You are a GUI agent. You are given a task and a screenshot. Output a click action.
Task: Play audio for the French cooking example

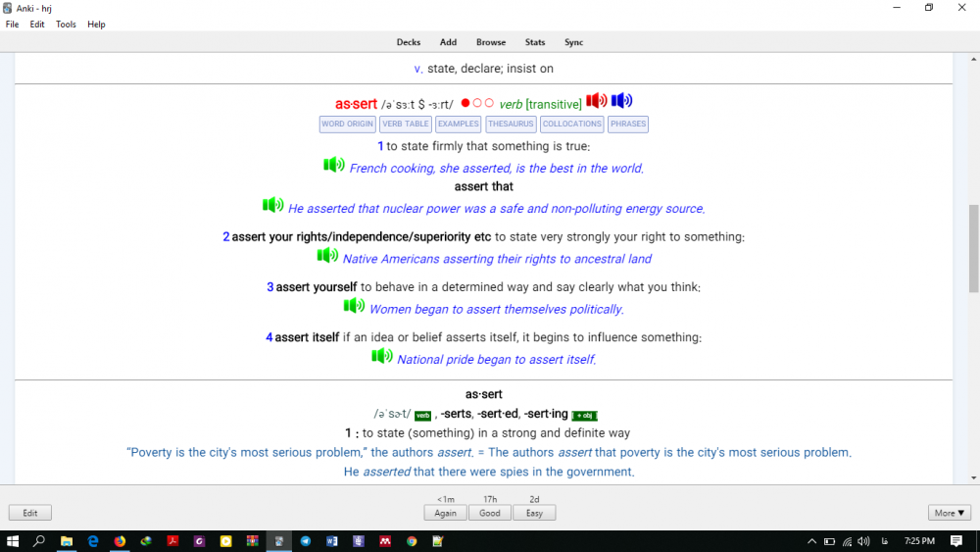[334, 165]
